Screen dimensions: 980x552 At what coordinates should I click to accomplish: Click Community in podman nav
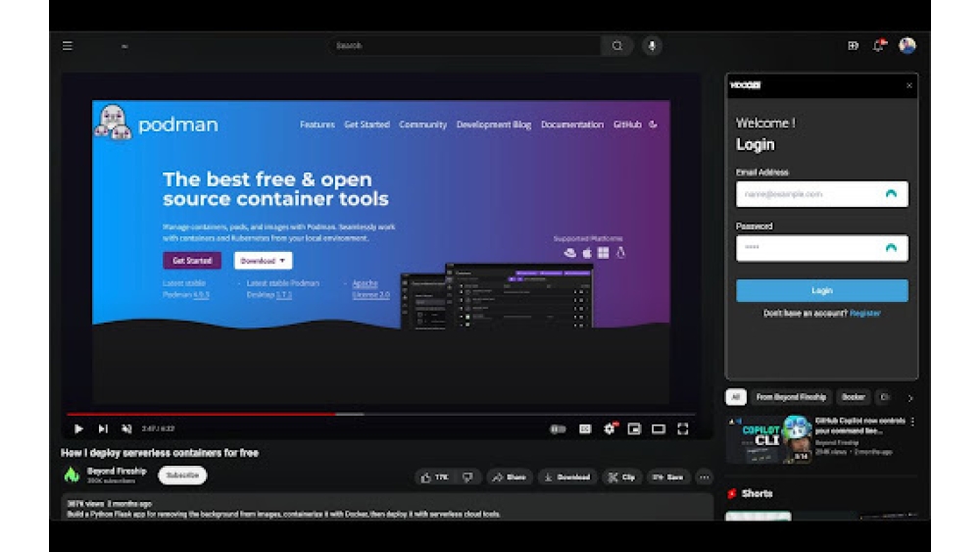(422, 125)
